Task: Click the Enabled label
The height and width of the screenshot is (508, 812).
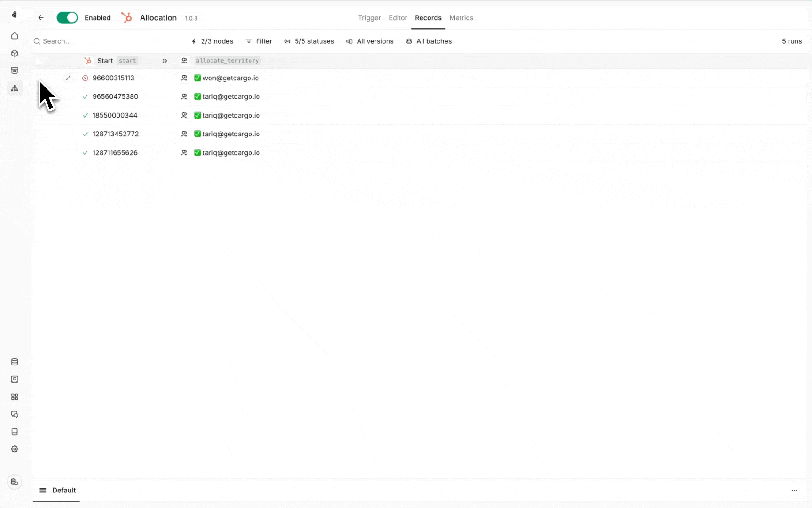Action: 98,18
